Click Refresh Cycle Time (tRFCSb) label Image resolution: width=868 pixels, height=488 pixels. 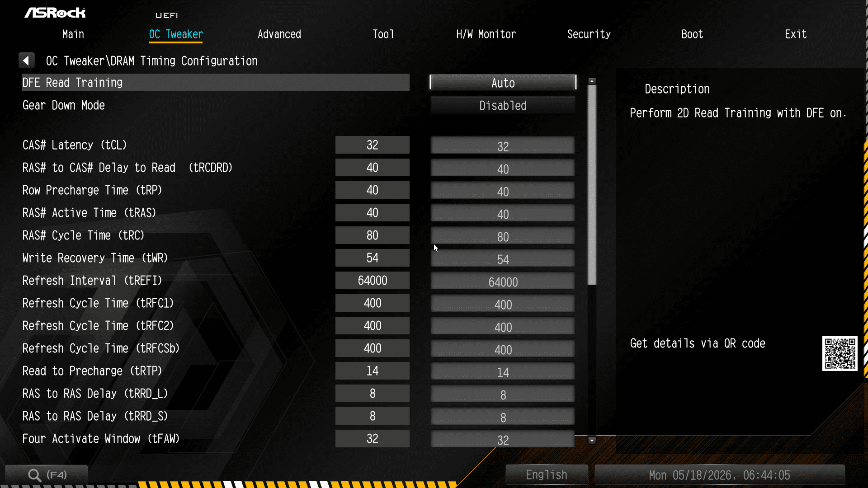(x=101, y=348)
